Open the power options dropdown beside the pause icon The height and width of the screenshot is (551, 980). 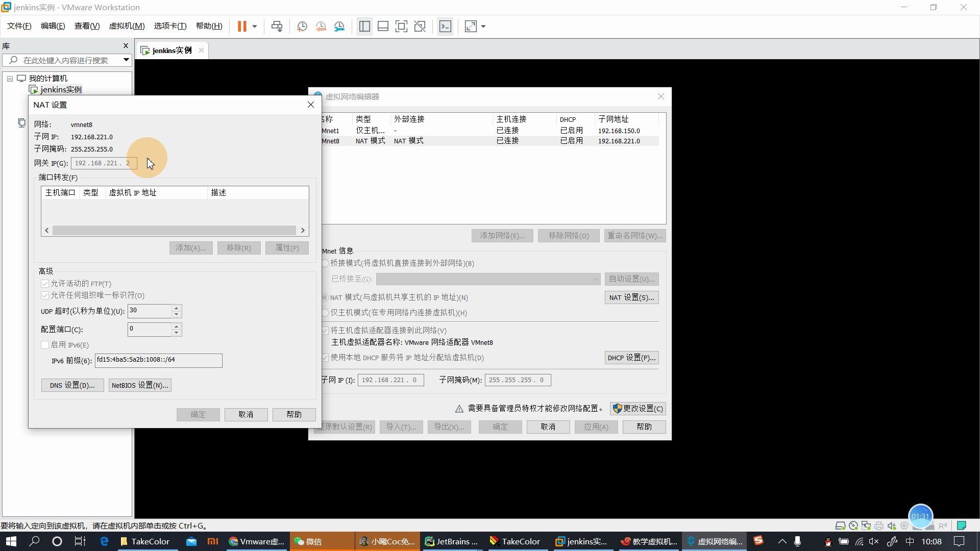point(254,27)
